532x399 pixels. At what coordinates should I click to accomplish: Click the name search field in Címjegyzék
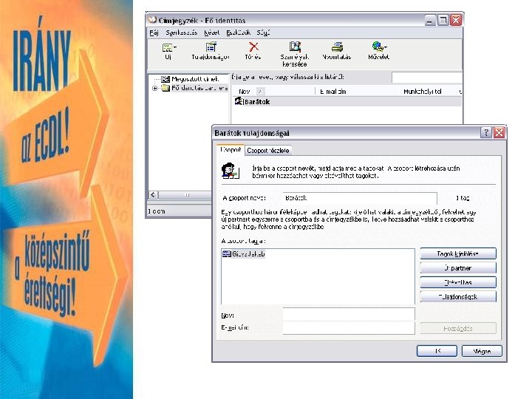pyautogui.click(x=426, y=78)
